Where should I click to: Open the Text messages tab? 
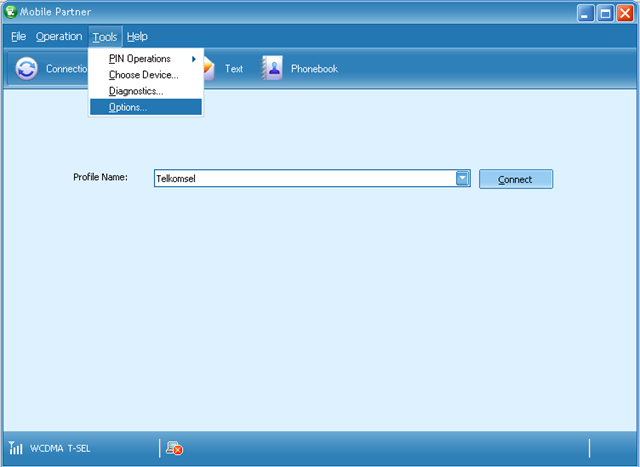coord(234,69)
